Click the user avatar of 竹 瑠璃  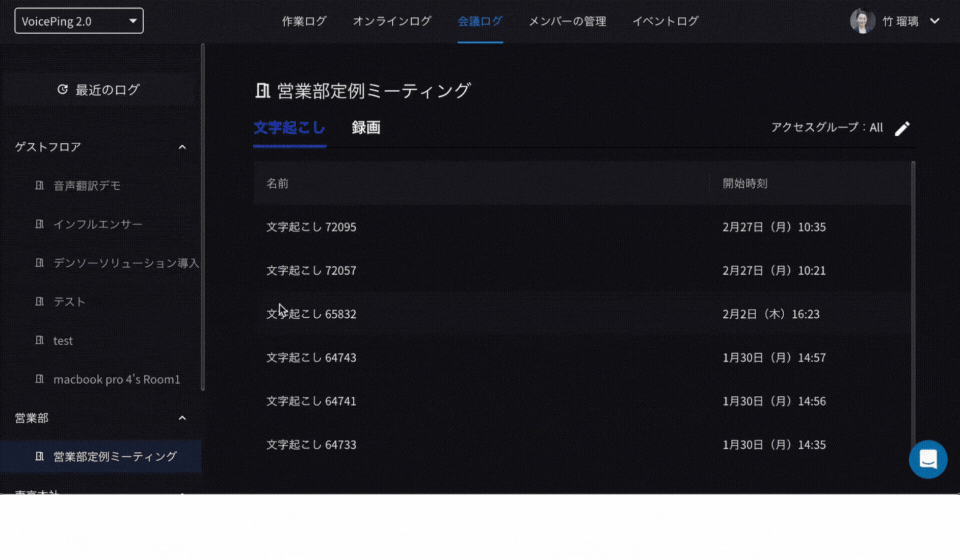862,21
